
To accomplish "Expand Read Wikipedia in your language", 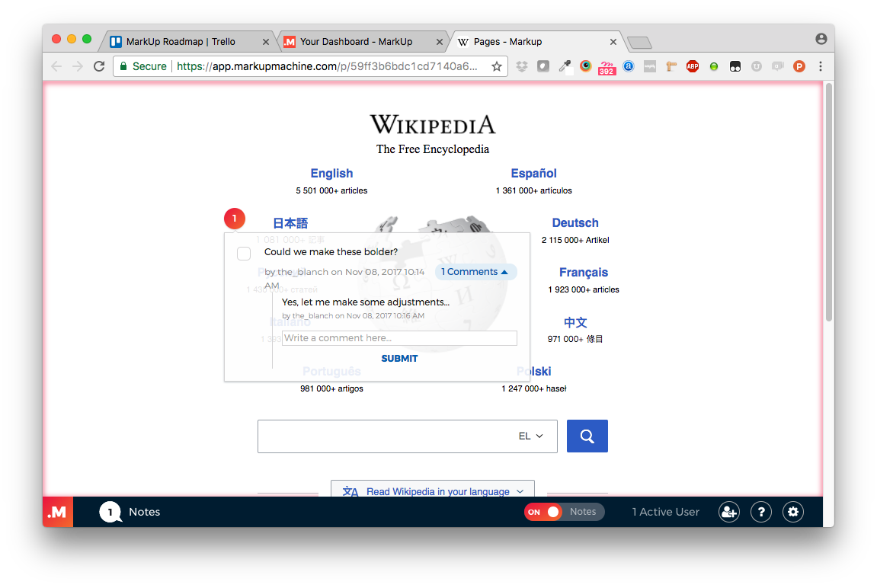I will [433, 490].
